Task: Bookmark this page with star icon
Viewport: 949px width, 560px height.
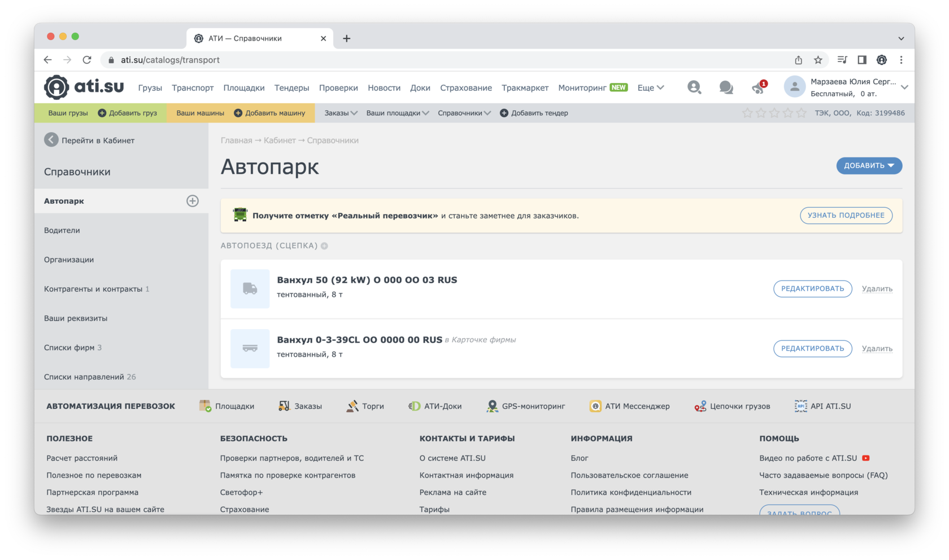Action: click(818, 60)
